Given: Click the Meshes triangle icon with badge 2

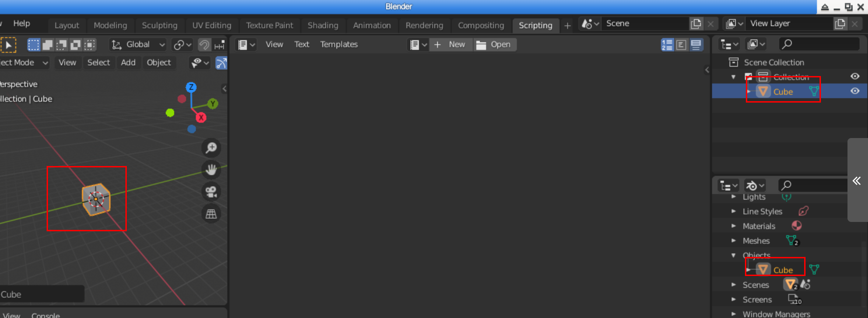Looking at the screenshot, I should [x=792, y=241].
